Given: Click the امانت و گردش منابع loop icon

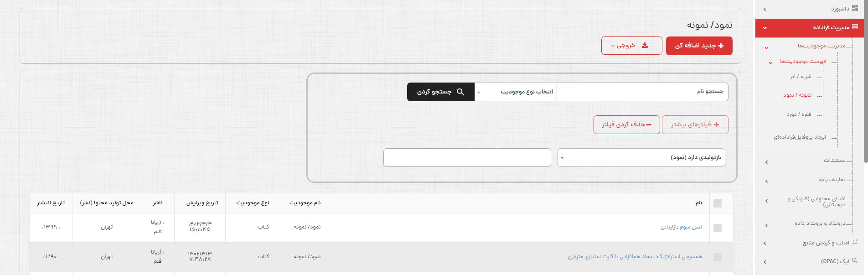Looking at the screenshot, I should pyautogui.click(x=855, y=242).
